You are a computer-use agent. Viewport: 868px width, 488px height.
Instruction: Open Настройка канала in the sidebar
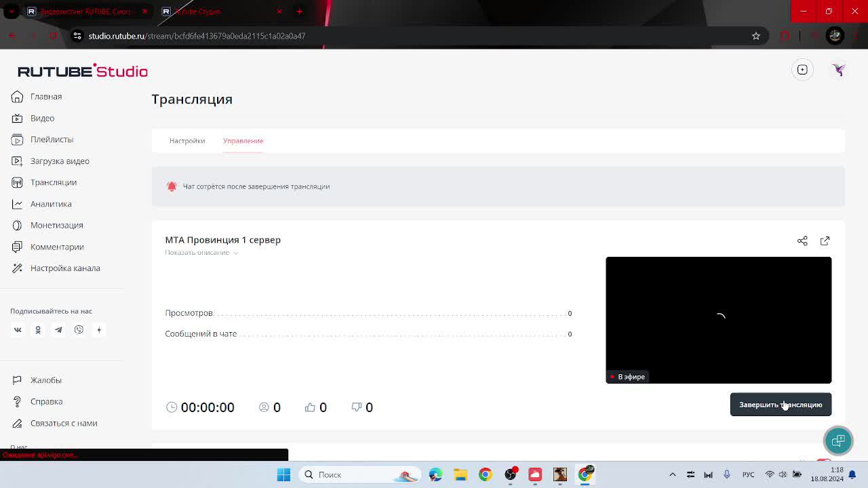(x=56, y=268)
